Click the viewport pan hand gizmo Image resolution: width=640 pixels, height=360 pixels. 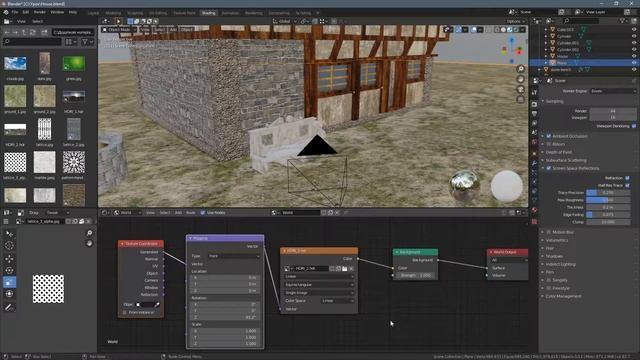pos(520,79)
